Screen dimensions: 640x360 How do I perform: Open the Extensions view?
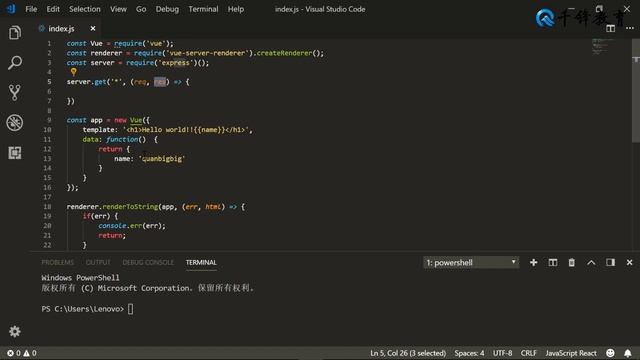pyautogui.click(x=15, y=153)
